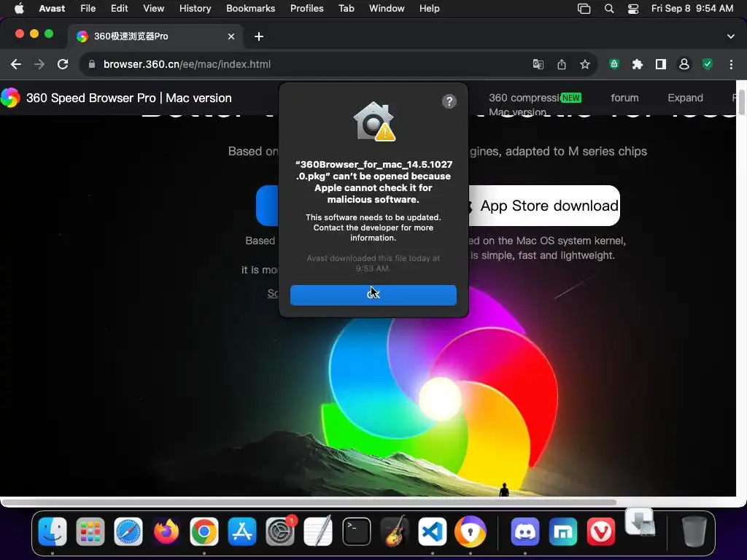Open a new tab with the plus button
Image resolution: width=747 pixels, height=560 pixels.
[259, 36]
